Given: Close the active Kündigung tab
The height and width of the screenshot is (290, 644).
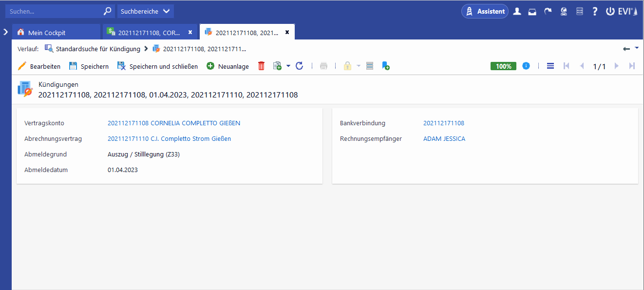Looking at the screenshot, I should (x=287, y=32).
